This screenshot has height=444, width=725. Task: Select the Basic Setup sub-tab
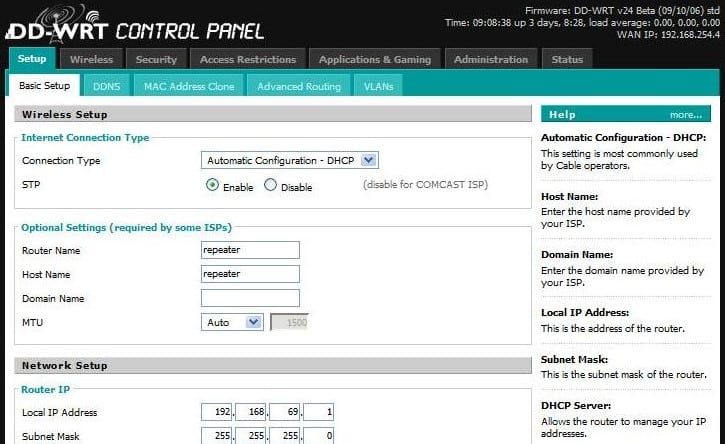point(44,86)
